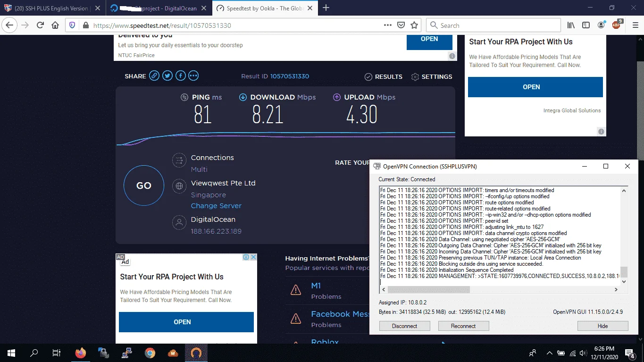Open the Windows notification center
Screen dimensions: 644x362
(630, 353)
